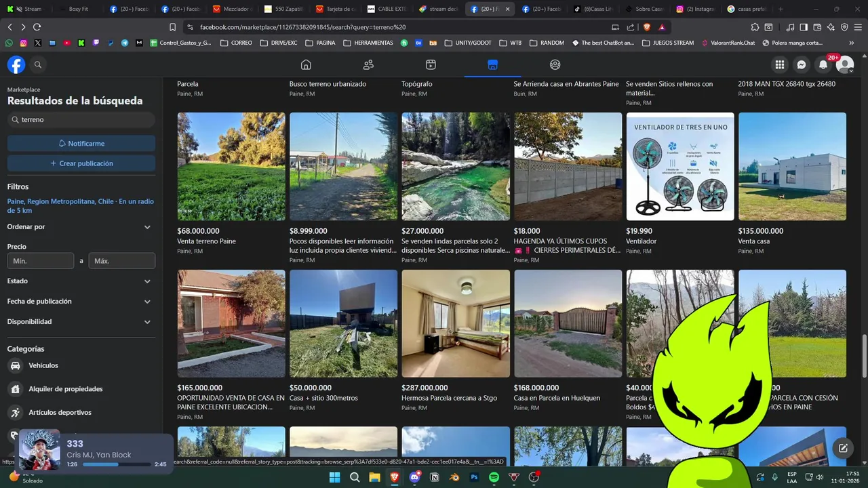Screen dimensions: 868x488
Task: Click the Brave Shields lion icon
Action: click(646, 27)
